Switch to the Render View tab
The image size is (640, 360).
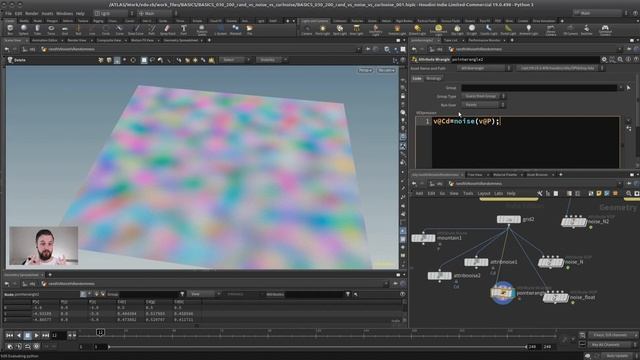[77, 40]
